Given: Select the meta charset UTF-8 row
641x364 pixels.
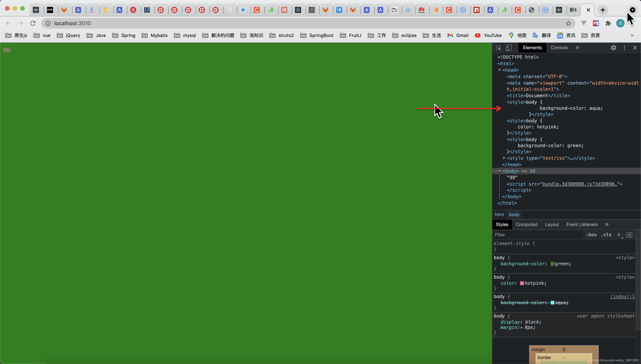Looking at the screenshot, I should [537, 76].
